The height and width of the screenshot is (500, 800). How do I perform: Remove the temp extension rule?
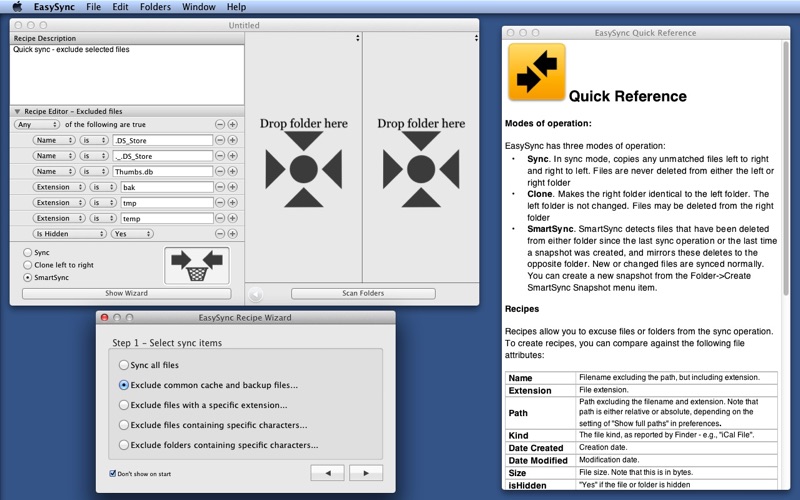220,218
